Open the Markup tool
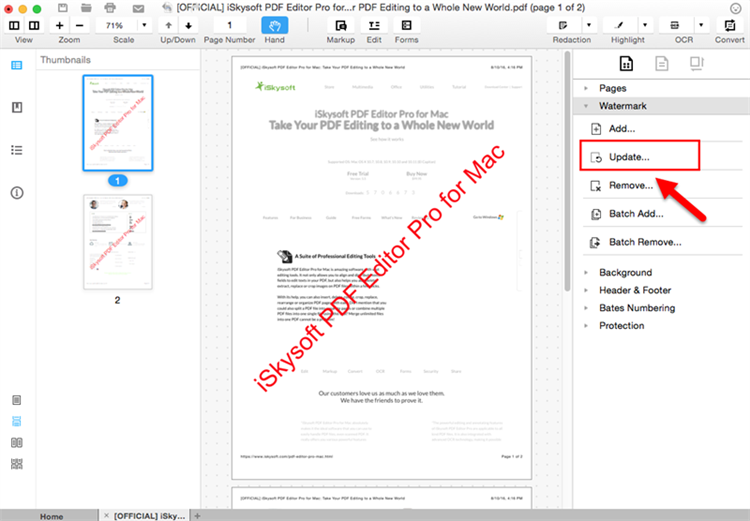Image resolution: width=750 pixels, height=521 pixels. (341, 25)
